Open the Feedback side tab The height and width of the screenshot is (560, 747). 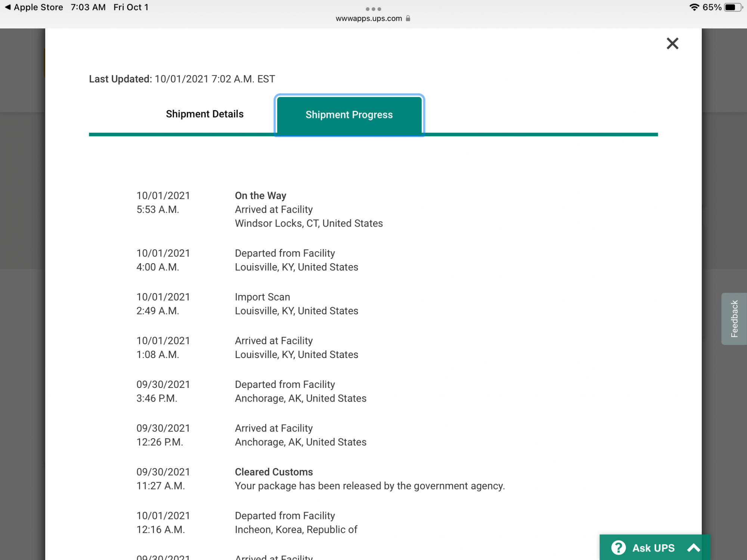tap(734, 318)
